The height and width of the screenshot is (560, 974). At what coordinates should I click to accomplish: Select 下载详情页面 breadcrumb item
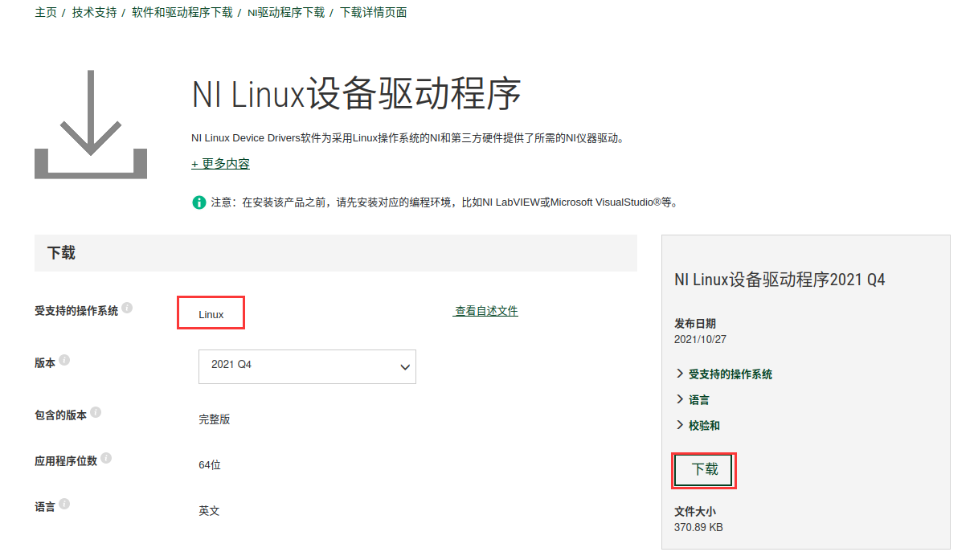click(x=374, y=13)
